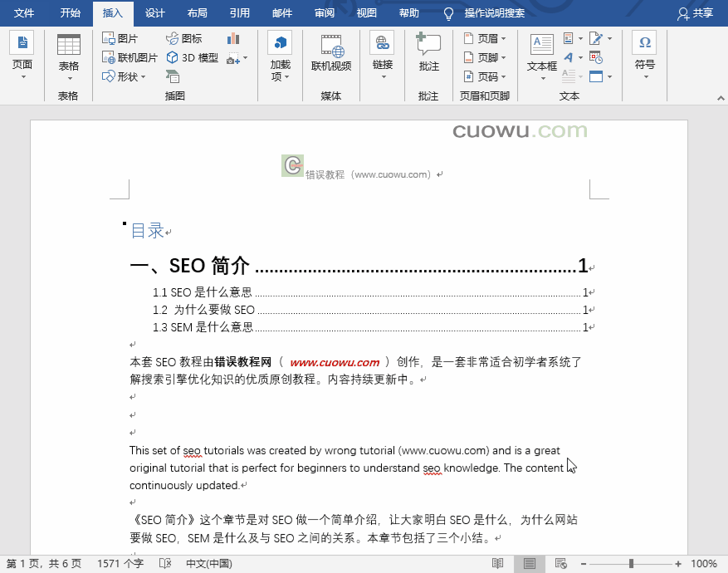Switch to the 布局 Layout tab
The width and height of the screenshot is (728, 573).
198,13
